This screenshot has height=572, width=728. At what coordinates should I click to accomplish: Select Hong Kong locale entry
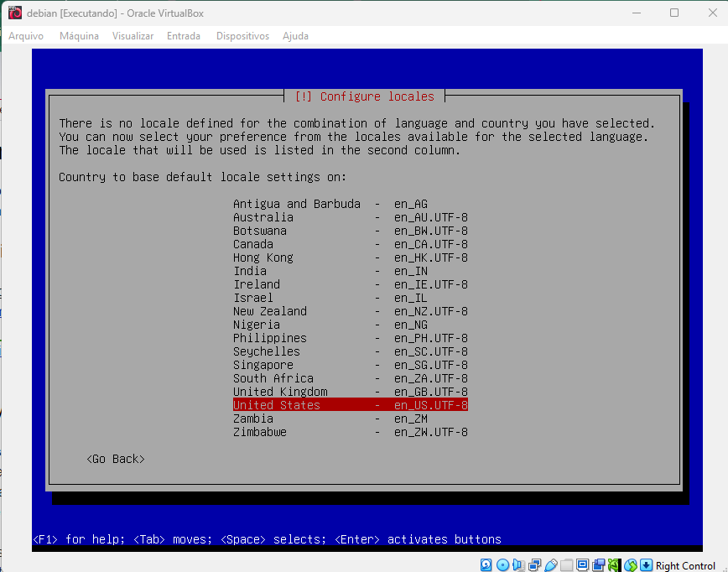click(x=350, y=257)
